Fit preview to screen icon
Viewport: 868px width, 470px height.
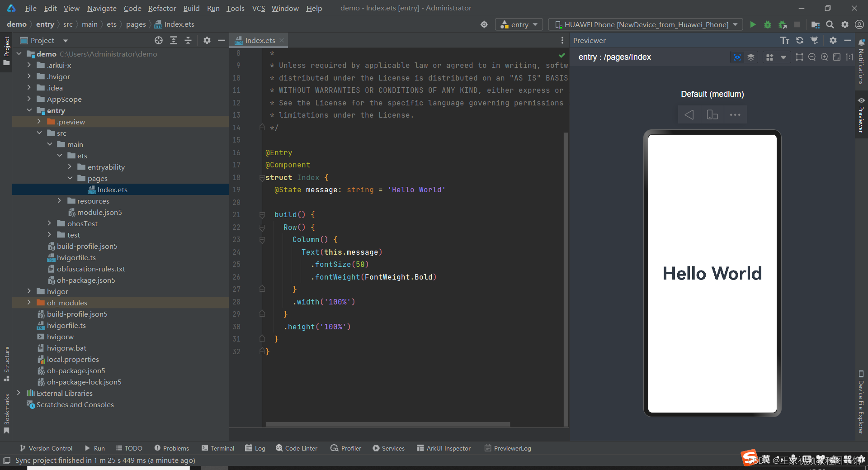point(837,57)
